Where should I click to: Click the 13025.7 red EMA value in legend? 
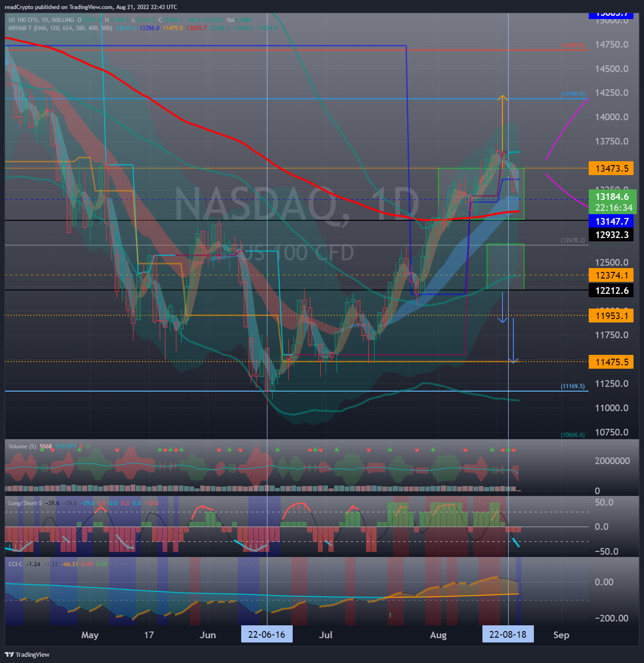point(196,28)
